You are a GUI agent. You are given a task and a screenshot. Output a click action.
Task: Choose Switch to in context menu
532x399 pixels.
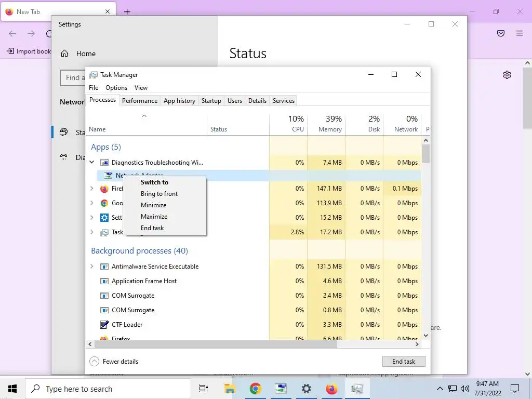click(165, 182)
